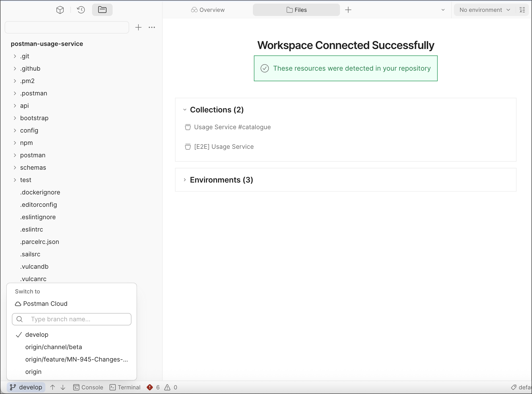Open the three-dots more options menu
The image size is (532, 394).
point(152,27)
